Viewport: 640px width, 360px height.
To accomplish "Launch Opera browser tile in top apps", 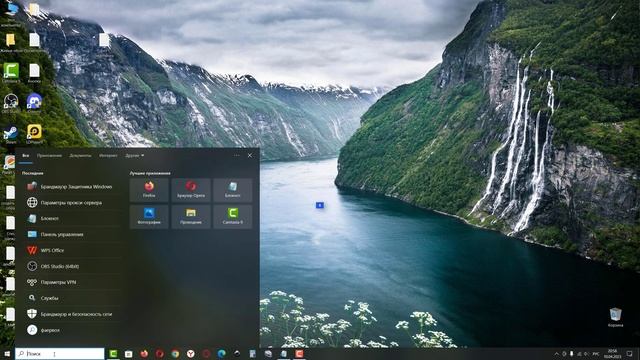I will [x=191, y=190].
